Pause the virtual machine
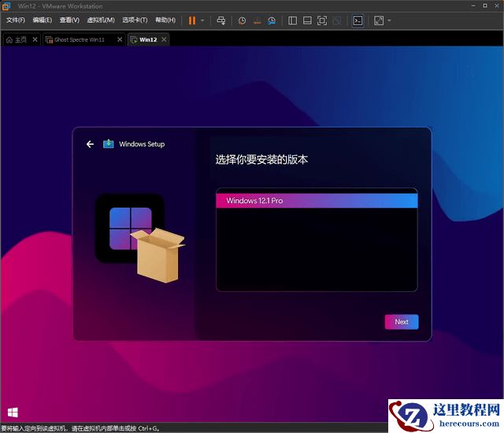 (x=192, y=20)
